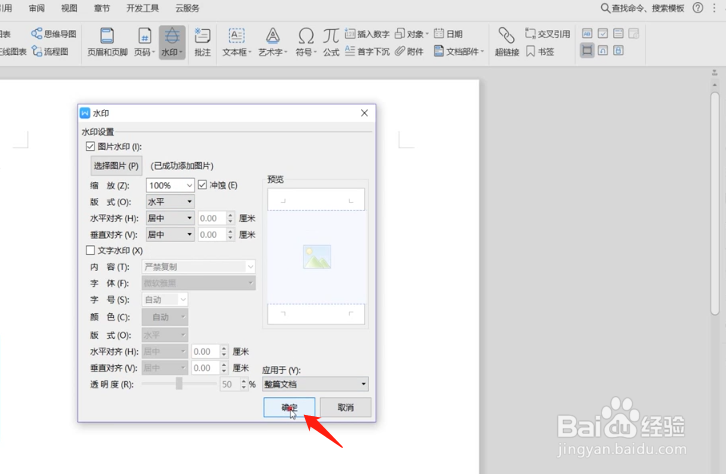Viewport: 726px width, 474px height.
Task: Open Developer Tools (开发工具) tab
Action: 143,8
